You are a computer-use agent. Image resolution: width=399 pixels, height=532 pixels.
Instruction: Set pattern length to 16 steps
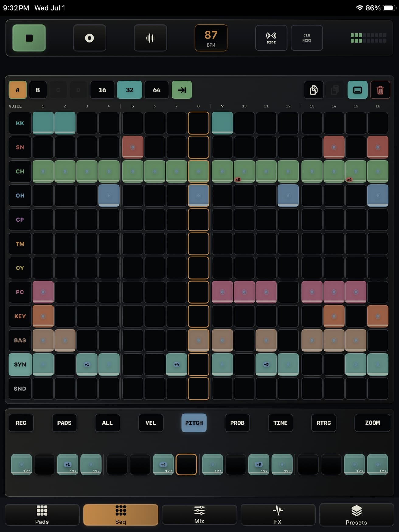point(102,90)
